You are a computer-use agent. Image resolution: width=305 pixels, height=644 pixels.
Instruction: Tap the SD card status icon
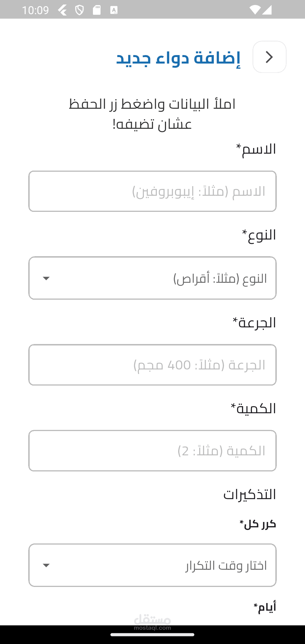point(97,10)
